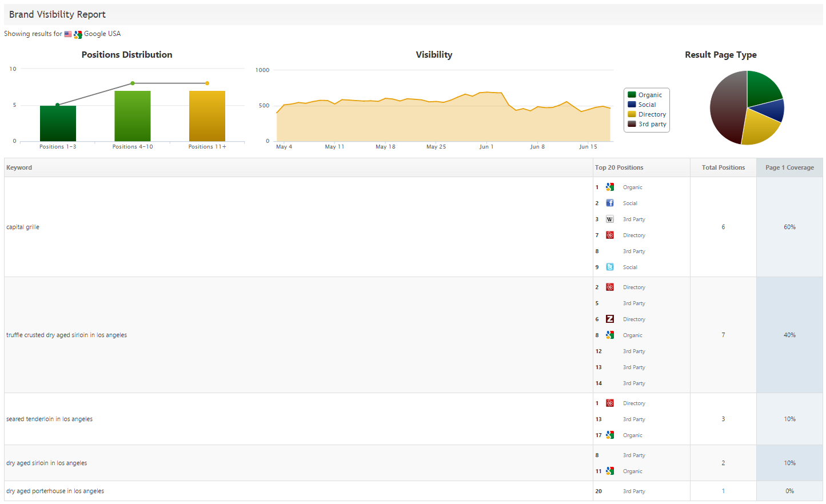
Task: Open the dry aged porterhouse in los angeles keyword
Action: 55,491
